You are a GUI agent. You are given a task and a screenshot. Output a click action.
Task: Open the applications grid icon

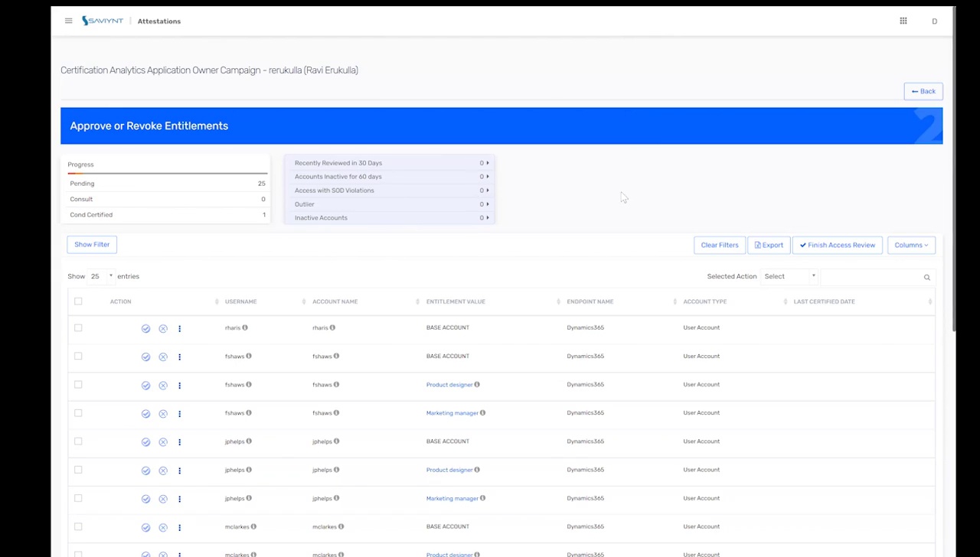tap(903, 21)
